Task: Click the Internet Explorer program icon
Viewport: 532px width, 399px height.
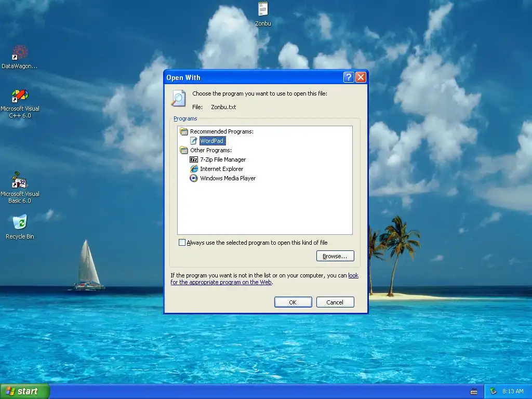Action: pyautogui.click(x=194, y=169)
